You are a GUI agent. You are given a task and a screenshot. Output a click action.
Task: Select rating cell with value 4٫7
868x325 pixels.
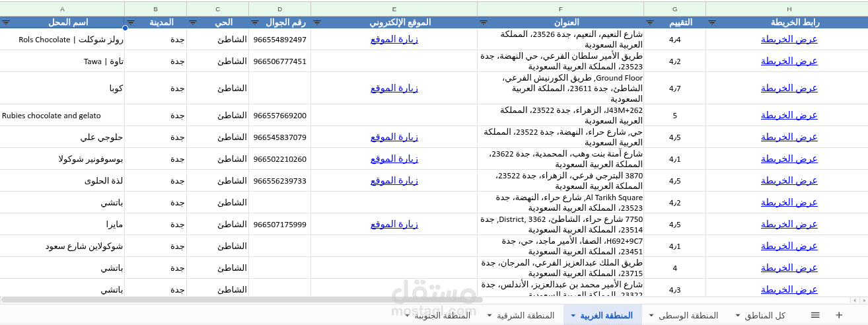pos(675,88)
